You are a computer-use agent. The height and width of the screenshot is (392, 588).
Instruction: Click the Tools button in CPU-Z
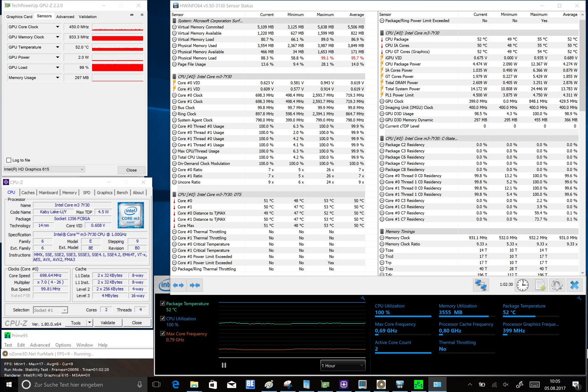coord(76,323)
